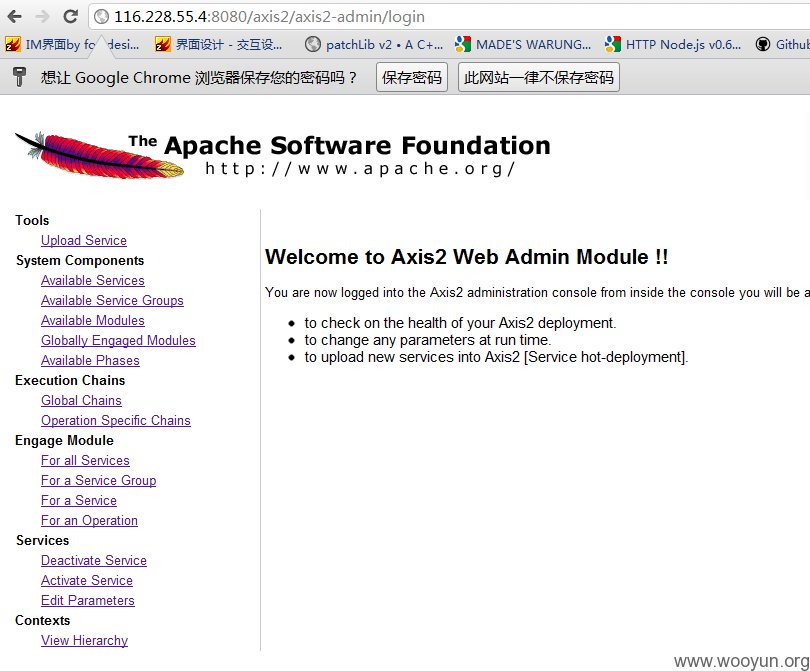Viewport: 810px width, 671px height.
Task: Click the browser forward arrow
Action: (42, 17)
